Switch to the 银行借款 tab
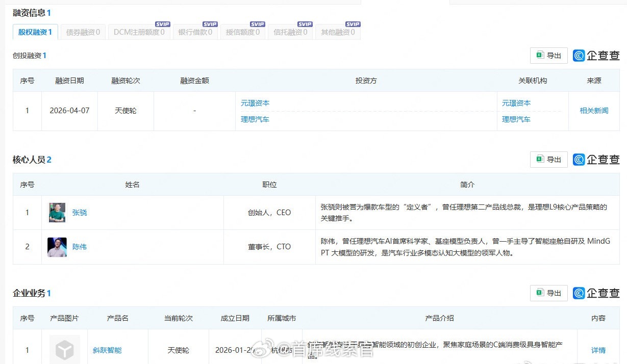The height and width of the screenshot is (364, 627). (x=195, y=32)
